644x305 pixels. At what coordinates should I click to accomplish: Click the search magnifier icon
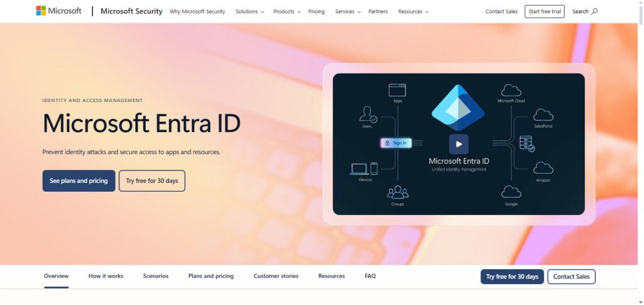(x=594, y=11)
